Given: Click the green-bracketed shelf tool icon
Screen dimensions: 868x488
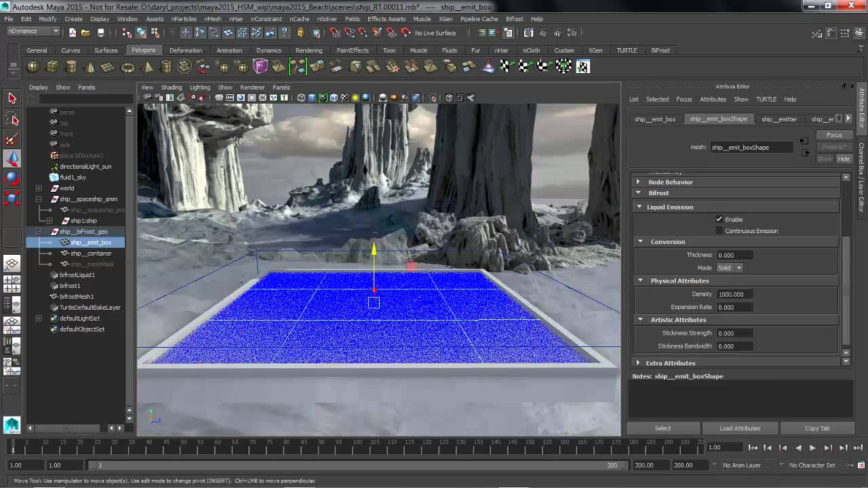Looking at the screenshot, I should 298,66.
